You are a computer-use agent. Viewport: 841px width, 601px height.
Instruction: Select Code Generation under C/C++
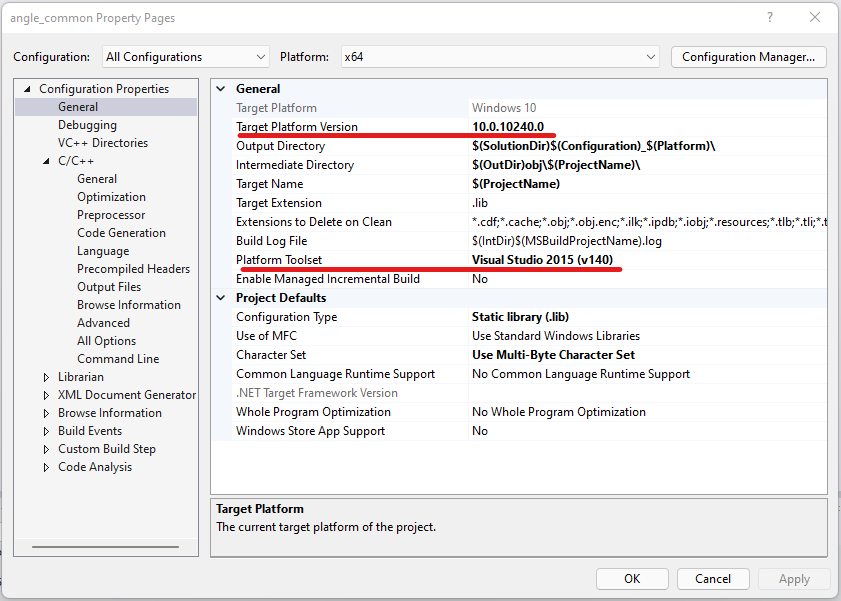tap(121, 233)
